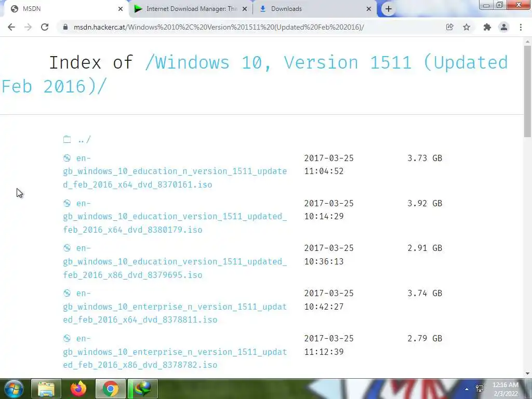The height and width of the screenshot is (399, 532).
Task: Click the 2.91 GB size value
Action: [425, 248]
